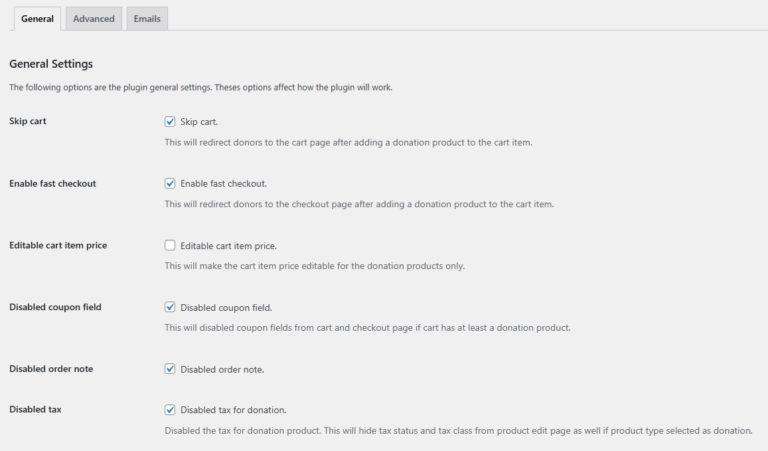Click the bold Skip cart row label

click(x=27, y=121)
